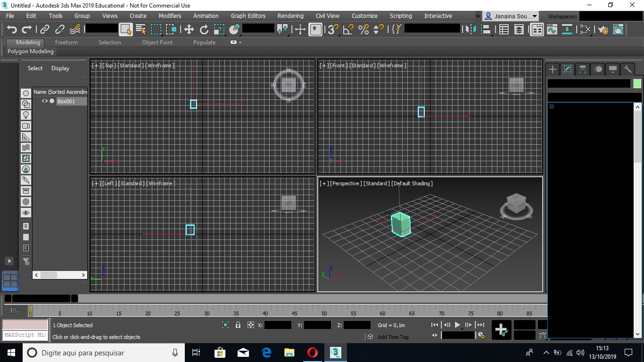Switch to the Freeform ribbon tab

point(66,42)
